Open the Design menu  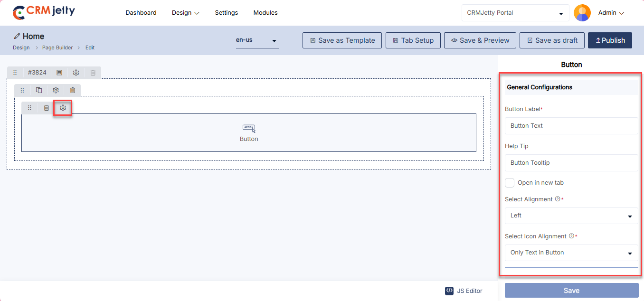coord(185,13)
